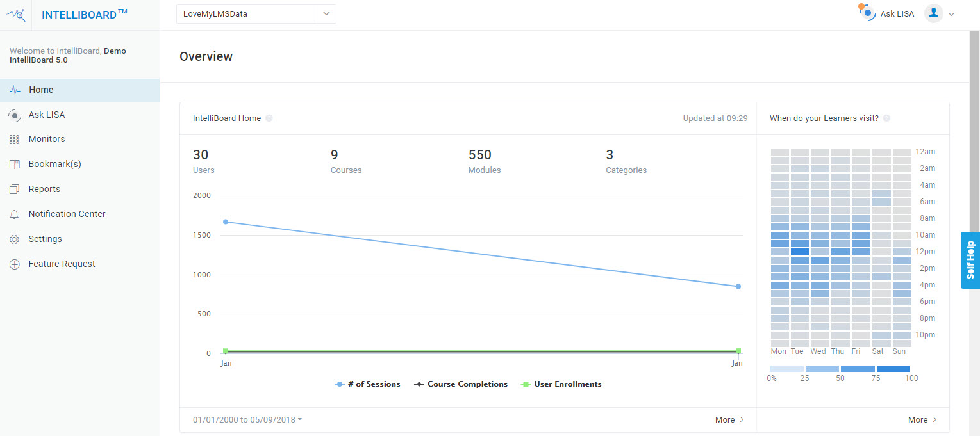
Task: Click the Bookmark(s) sidebar icon
Action: pyautogui.click(x=15, y=165)
